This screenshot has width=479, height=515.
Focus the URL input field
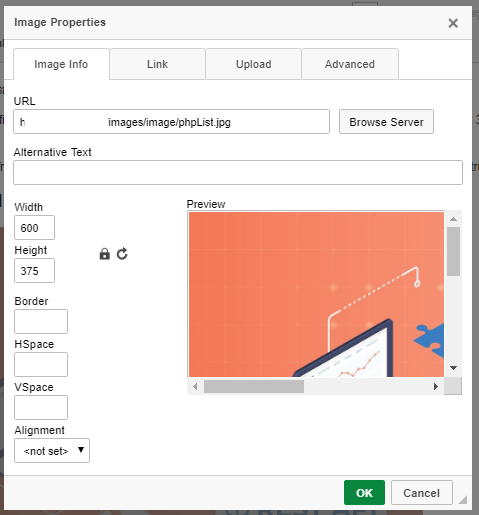click(171, 122)
